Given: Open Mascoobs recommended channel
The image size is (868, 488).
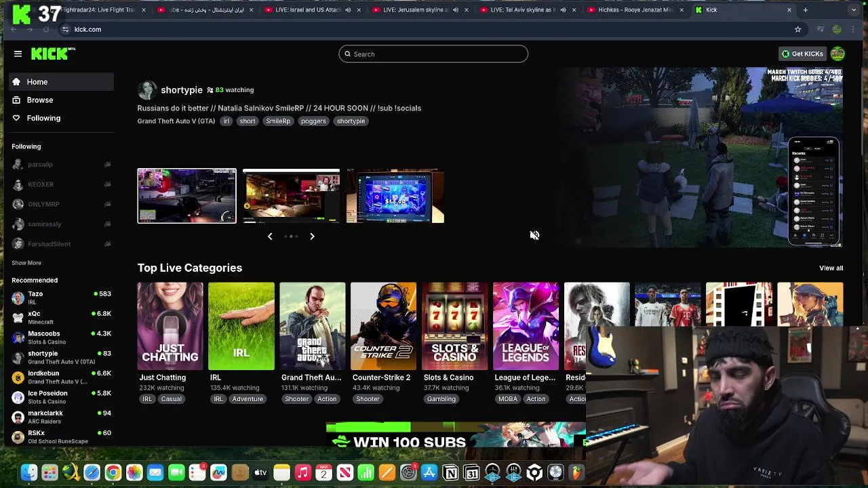Looking at the screenshot, I should tap(62, 338).
